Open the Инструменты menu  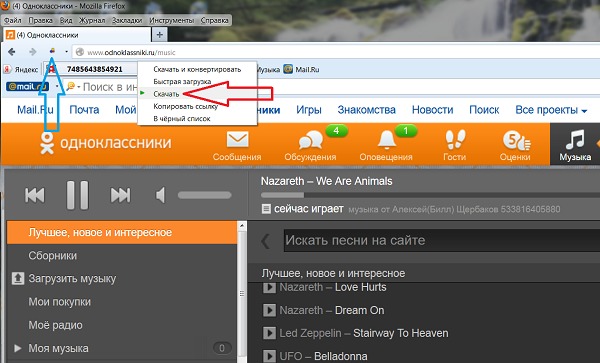coord(172,20)
